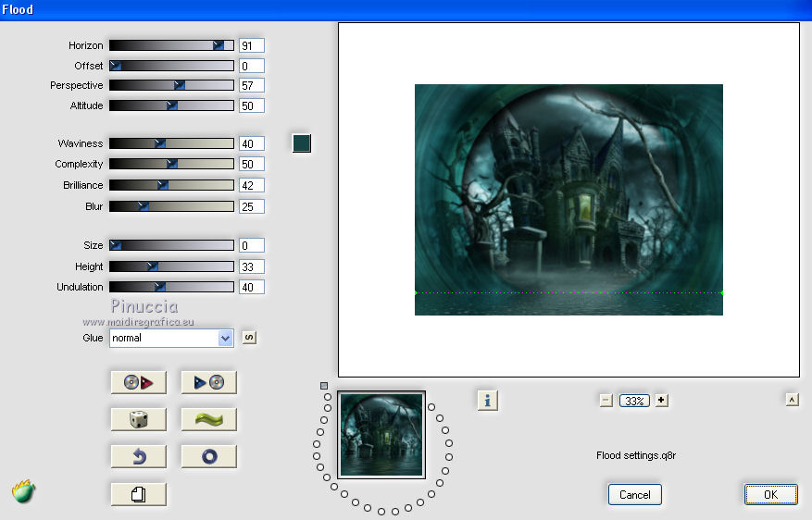Click the Waviness slider track
This screenshot has height=520, width=812.
(x=171, y=143)
